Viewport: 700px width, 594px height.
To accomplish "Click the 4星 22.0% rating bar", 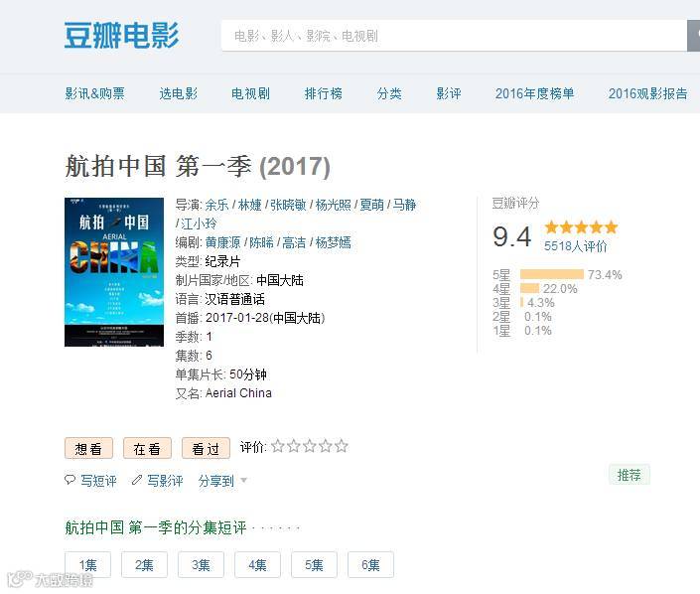I will [x=529, y=288].
